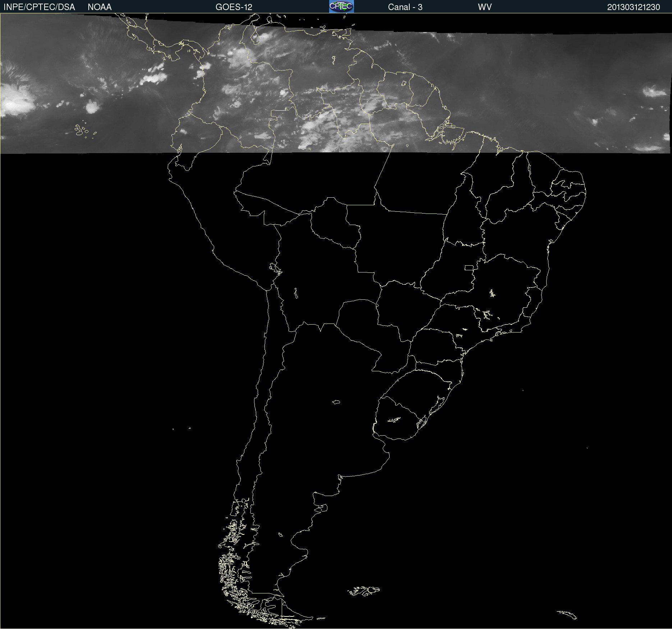Image resolution: width=672 pixels, height=629 pixels.
Task: Click the 201303121230 timestamp
Action: (634, 7)
